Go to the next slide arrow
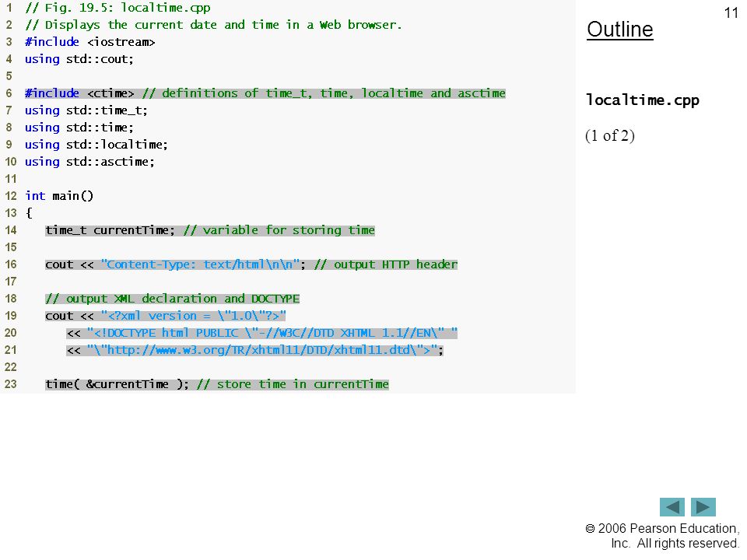This screenshot has width=747, height=560. tap(703, 506)
